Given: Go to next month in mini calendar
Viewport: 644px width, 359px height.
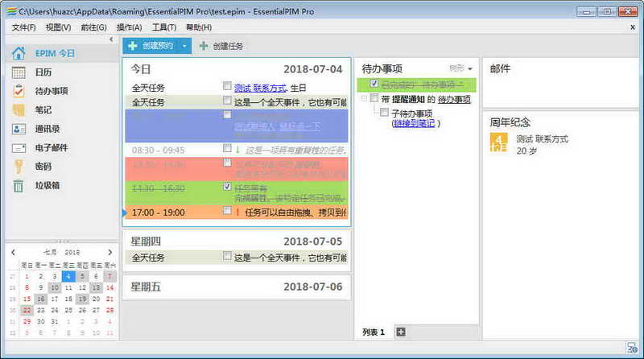Looking at the screenshot, I should coord(109,252).
